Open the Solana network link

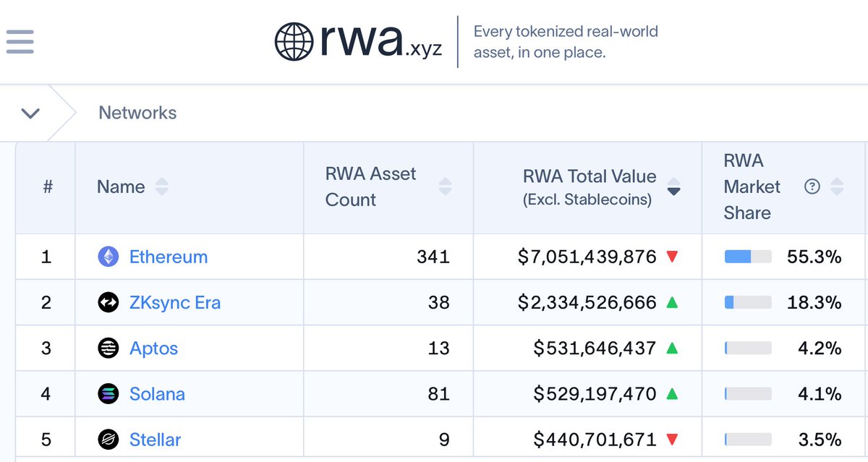tap(157, 394)
